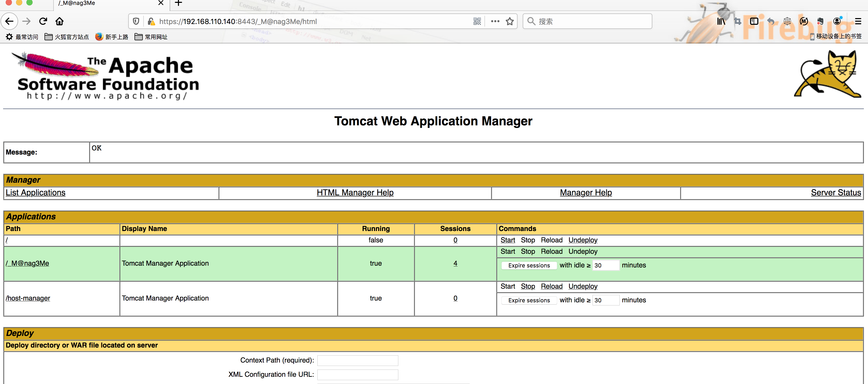The width and height of the screenshot is (868, 384).
Task: Click session count 0 for /host-manager
Action: (455, 298)
